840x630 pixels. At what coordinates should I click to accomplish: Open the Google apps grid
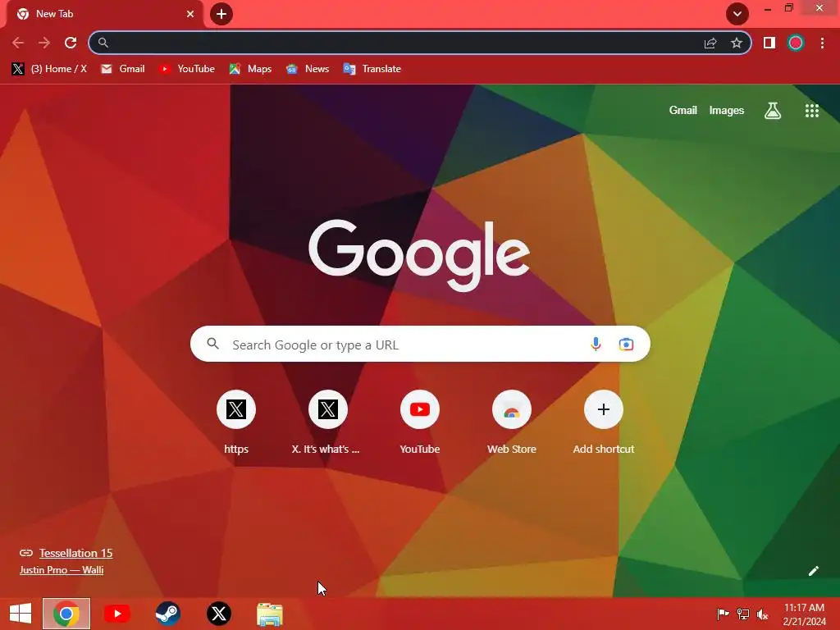coord(811,111)
